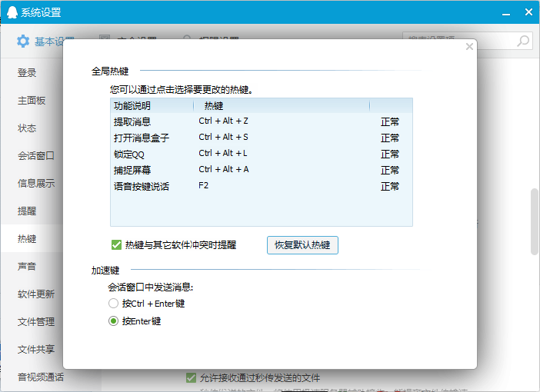The width and height of the screenshot is (540, 392).
Task: Click the 功能说明 column header
Action: 152,105
